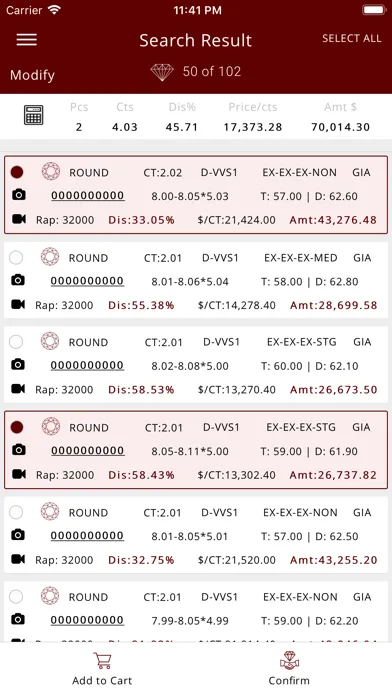Screen dimensions: 392x696
Task: Tap Add to Cart
Action: point(102,669)
